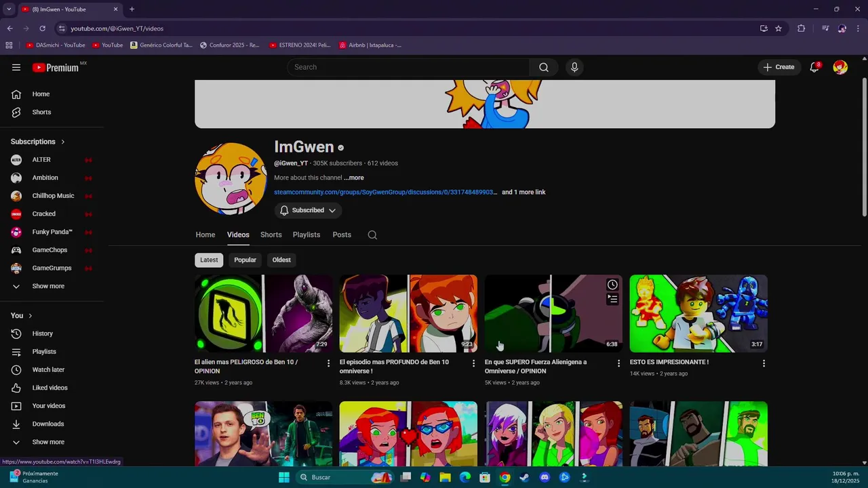Open options for El alien mas PELIGROSO video
The height and width of the screenshot is (488, 868).
(329, 363)
